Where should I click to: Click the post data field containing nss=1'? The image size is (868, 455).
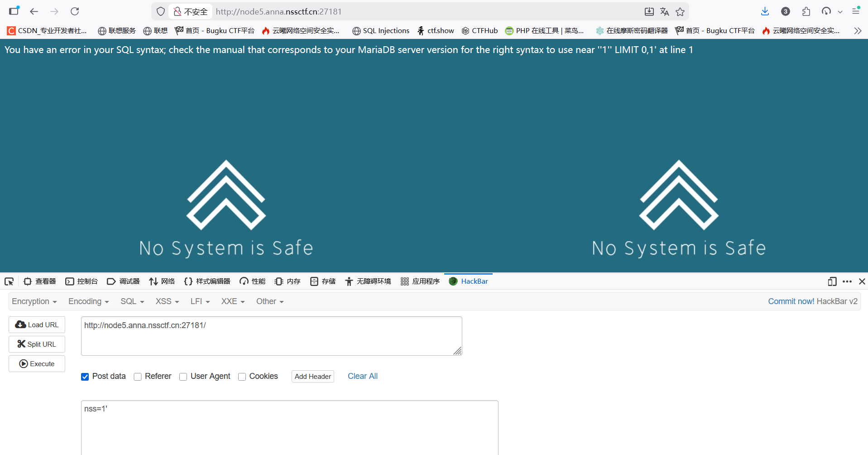pos(290,427)
